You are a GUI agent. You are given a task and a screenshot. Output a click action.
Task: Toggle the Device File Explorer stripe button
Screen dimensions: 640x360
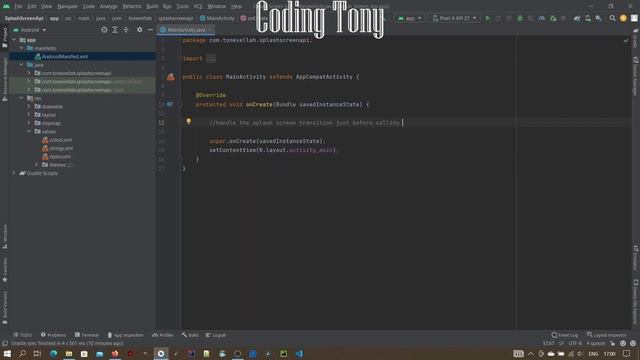point(636,302)
